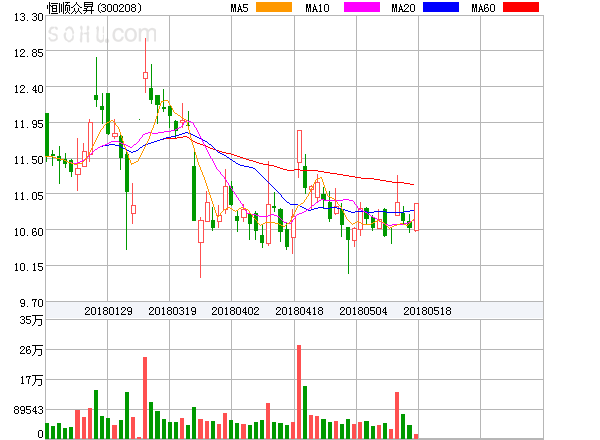
Task: Click the last red candlestick at 20180518
Action: pyautogui.click(x=416, y=217)
